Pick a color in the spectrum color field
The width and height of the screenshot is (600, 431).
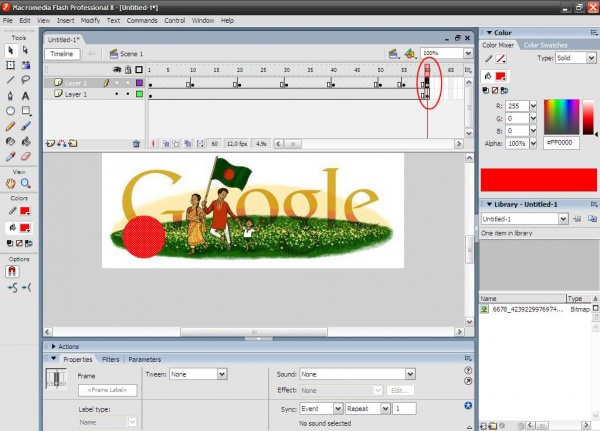click(561, 117)
